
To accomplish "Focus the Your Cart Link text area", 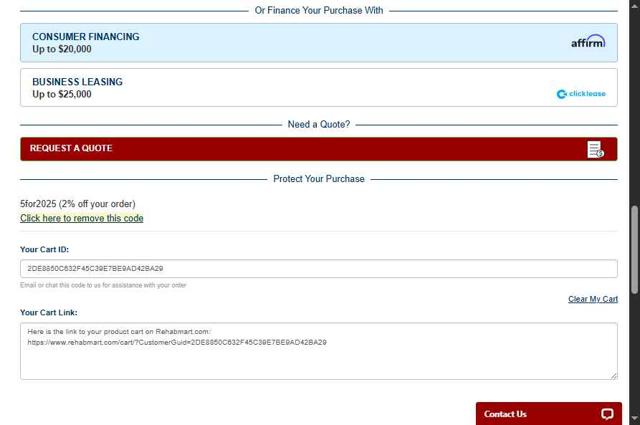I will pos(319,351).
